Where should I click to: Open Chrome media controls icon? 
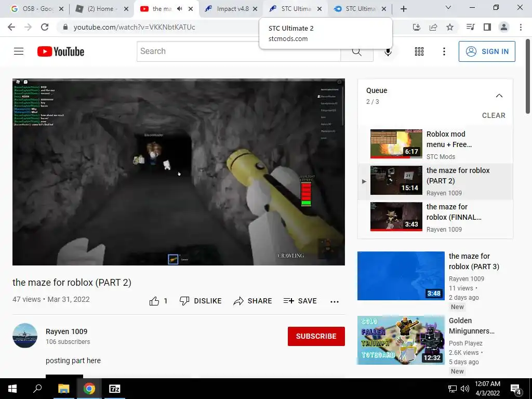point(471,27)
